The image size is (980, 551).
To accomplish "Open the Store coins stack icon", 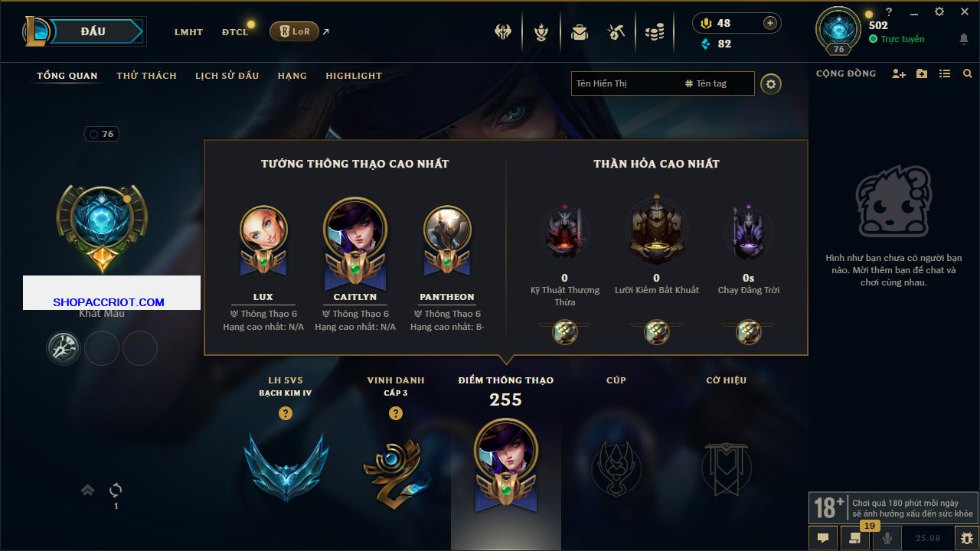I will 654,32.
